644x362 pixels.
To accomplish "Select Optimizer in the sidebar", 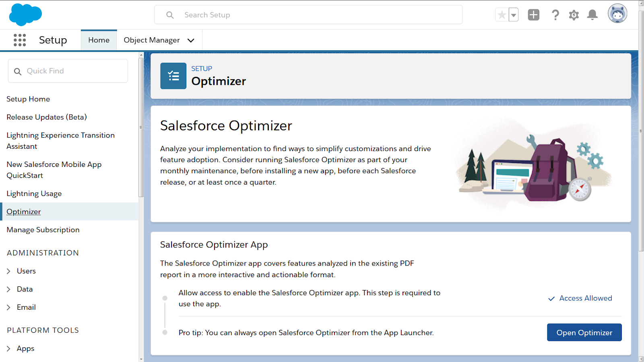I will [24, 212].
